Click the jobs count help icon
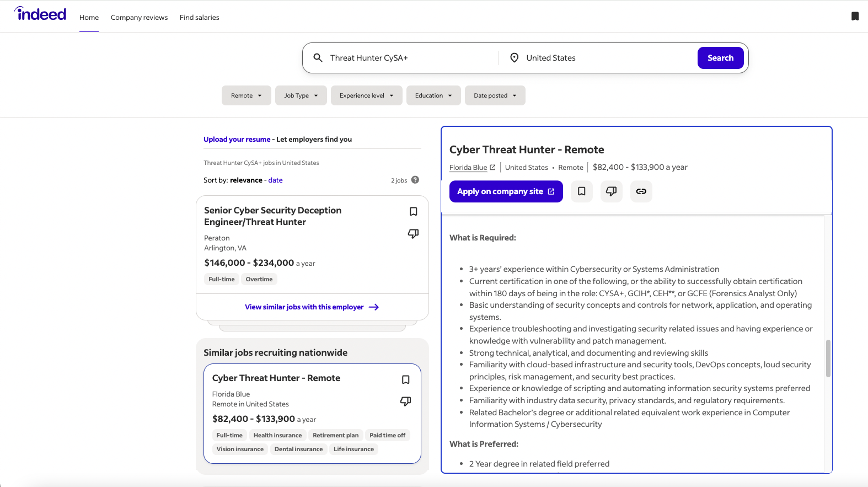Screen dimensions: 868x487 (x=415, y=180)
